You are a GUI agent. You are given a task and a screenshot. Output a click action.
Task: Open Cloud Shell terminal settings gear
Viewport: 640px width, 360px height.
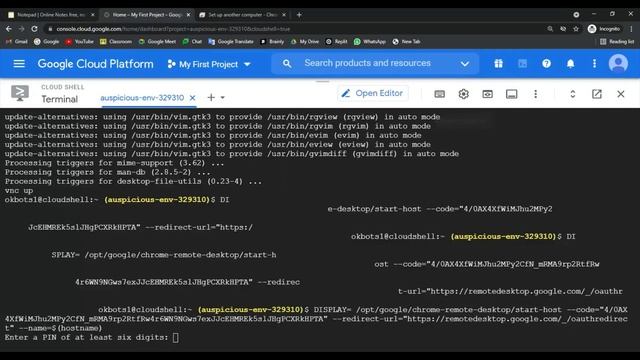(x=463, y=94)
